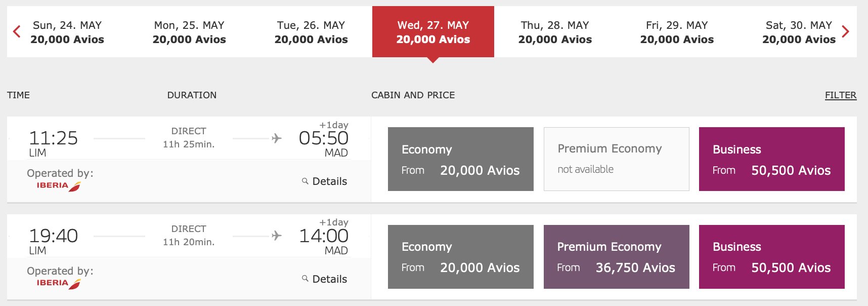The image size is (868, 306).
Task: Click magnifier icon beside 11:25 flight Details
Action: (305, 181)
